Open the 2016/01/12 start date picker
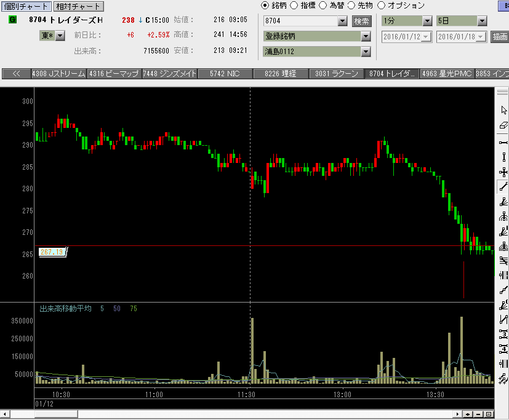509x420 pixels. pos(427,37)
